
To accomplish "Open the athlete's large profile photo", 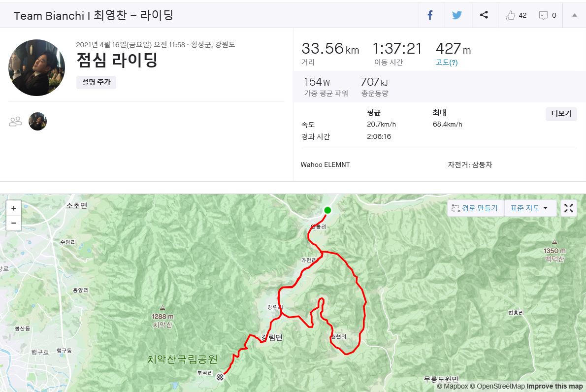I will (x=36, y=67).
